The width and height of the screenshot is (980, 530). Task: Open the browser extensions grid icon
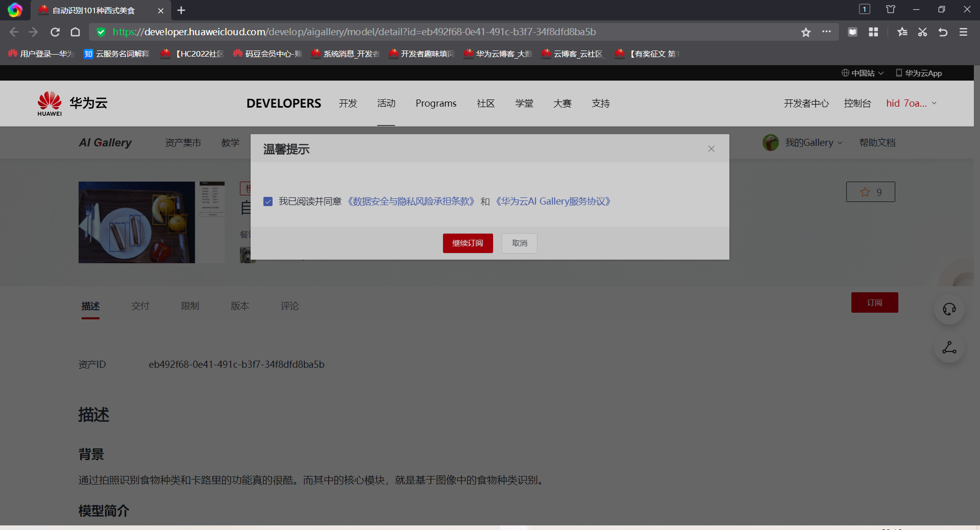873,32
